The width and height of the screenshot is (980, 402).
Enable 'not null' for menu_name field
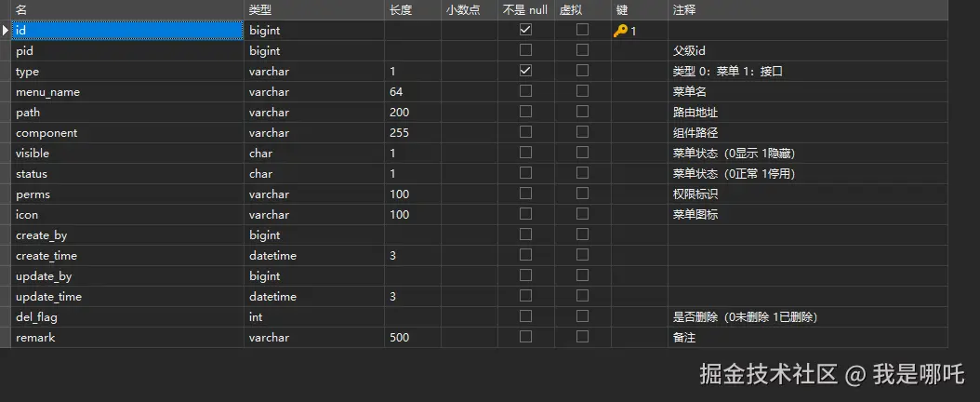point(525,91)
